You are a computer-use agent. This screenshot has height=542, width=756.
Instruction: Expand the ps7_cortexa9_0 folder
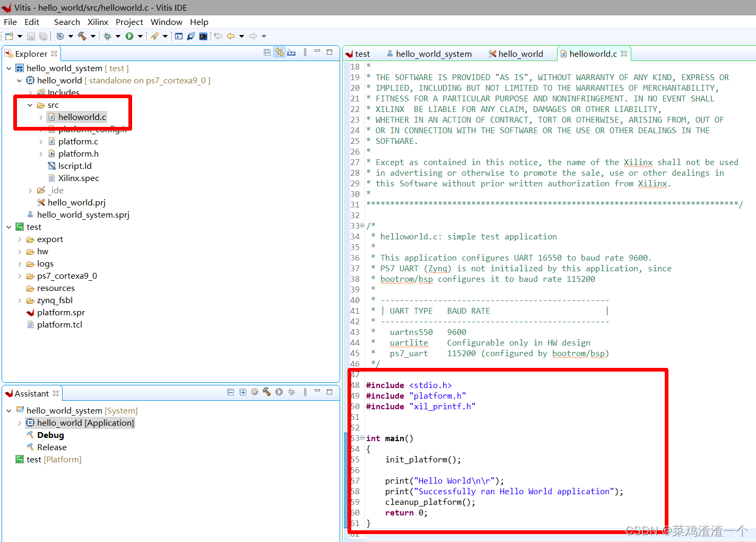(x=20, y=276)
